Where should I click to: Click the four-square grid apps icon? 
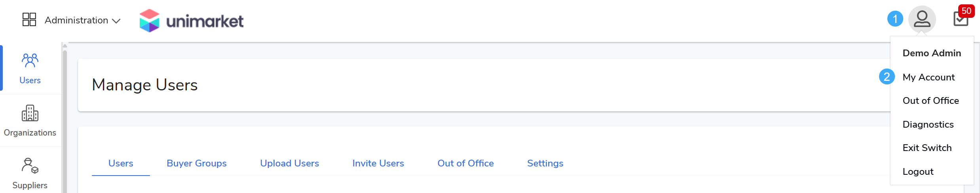[29, 19]
